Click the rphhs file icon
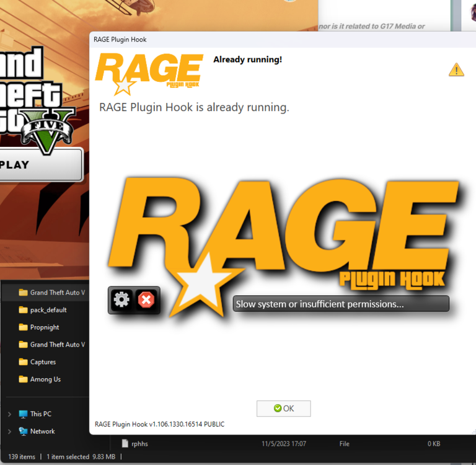The width and height of the screenshot is (476, 465). (x=125, y=443)
